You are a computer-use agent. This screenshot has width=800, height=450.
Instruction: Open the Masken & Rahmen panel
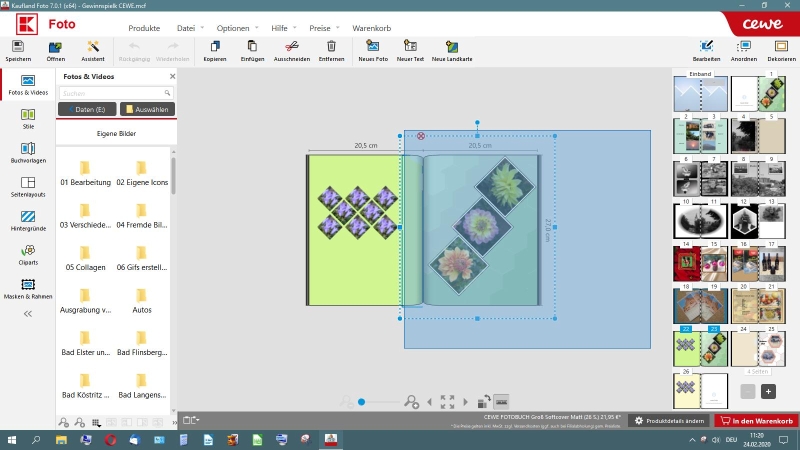point(28,285)
